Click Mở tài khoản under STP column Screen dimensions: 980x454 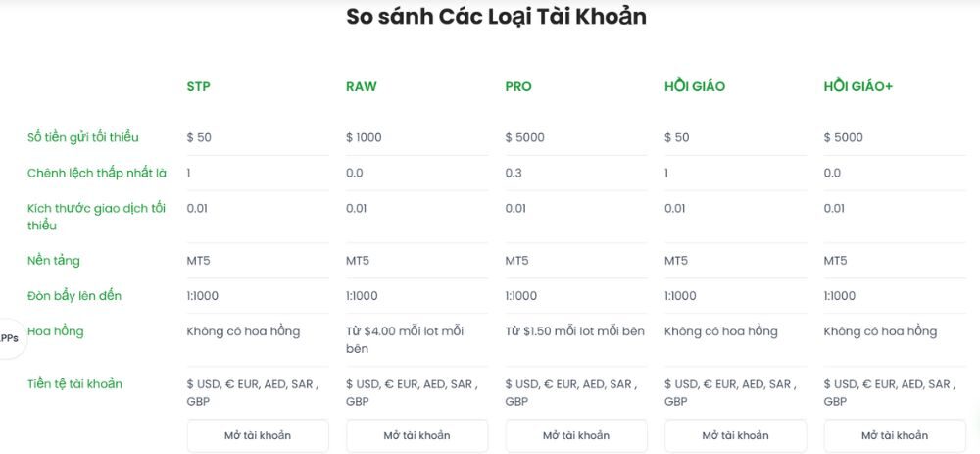tap(258, 435)
